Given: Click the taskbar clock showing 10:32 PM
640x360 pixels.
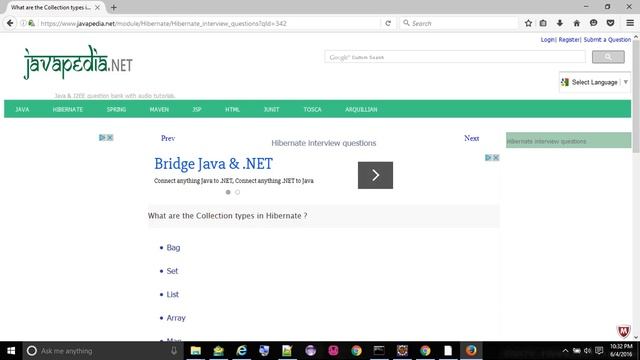Looking at the screenshot, I should (621, 351).
